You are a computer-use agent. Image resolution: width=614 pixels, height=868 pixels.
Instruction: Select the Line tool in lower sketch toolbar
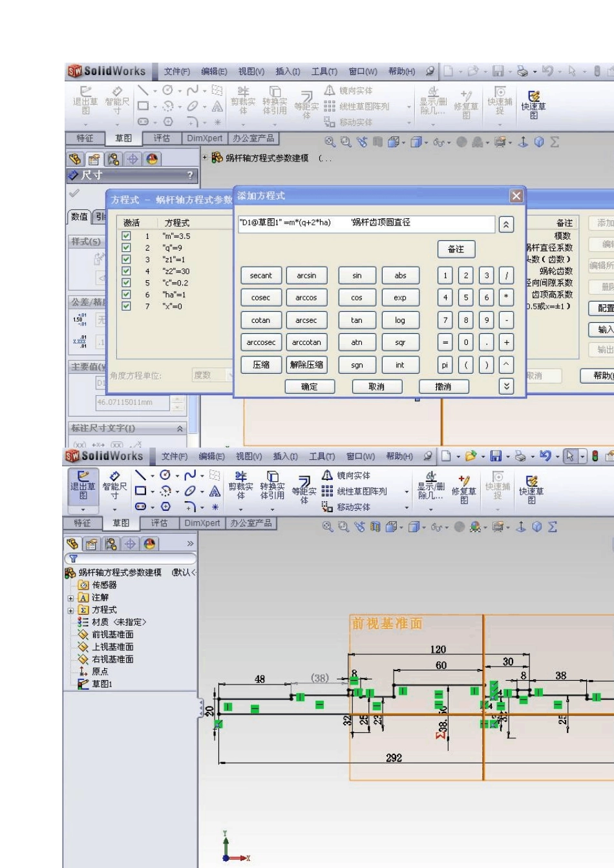[140, 475]
